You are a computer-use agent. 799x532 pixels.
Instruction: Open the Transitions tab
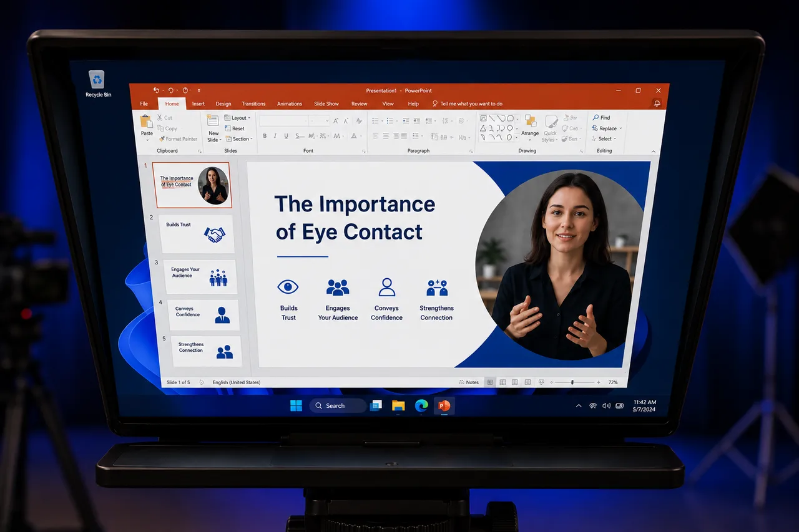point(253,104)
